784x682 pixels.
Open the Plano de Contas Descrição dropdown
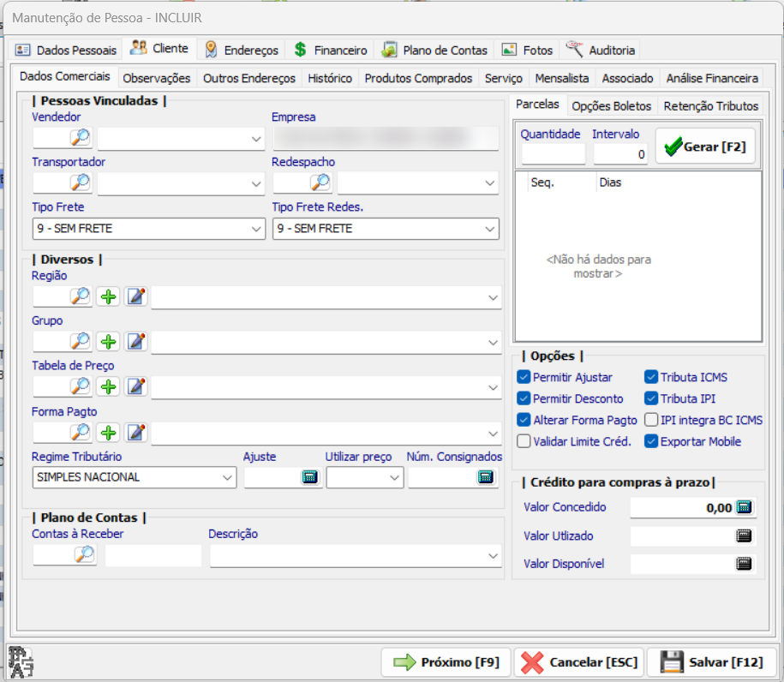tap(493, 556)
